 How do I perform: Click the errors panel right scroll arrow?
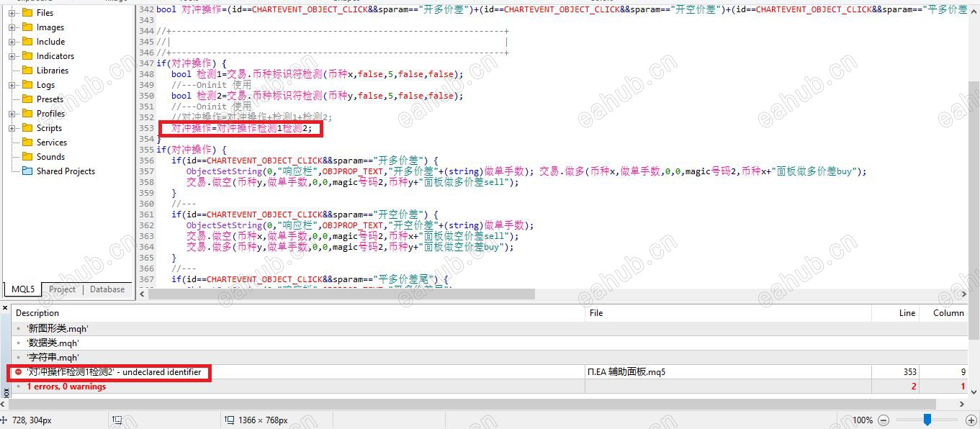pos(962,405)
